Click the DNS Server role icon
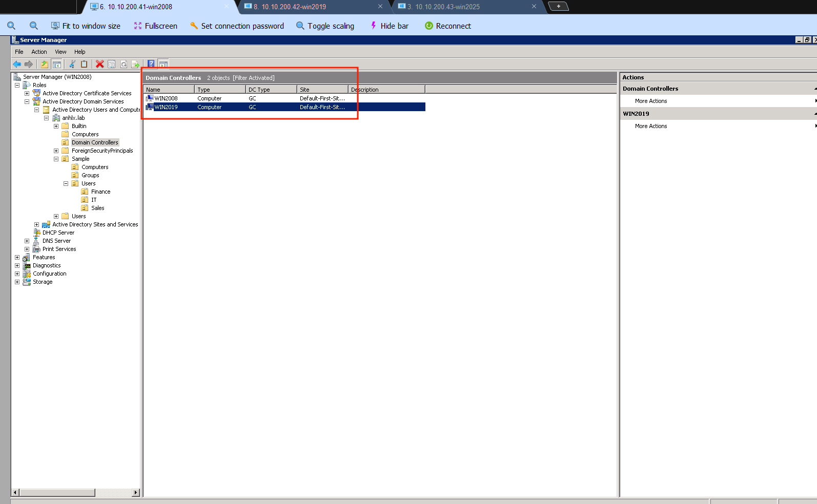817x504 pixels. (x=36, y=241)
